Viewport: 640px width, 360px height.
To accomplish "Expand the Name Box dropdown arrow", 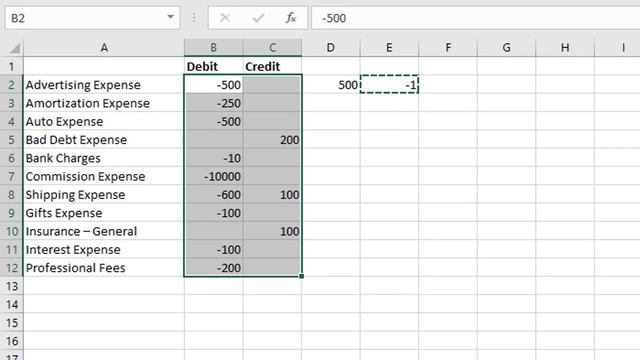I will (171, 18).
